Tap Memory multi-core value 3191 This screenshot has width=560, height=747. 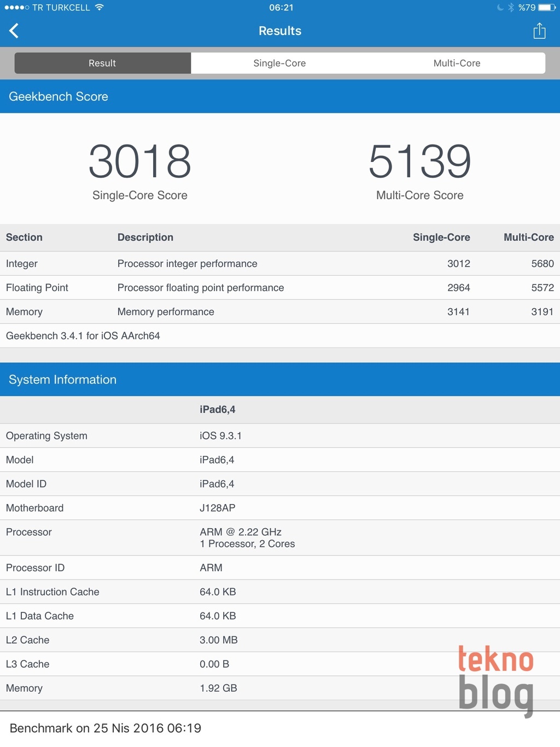point(542,312)
